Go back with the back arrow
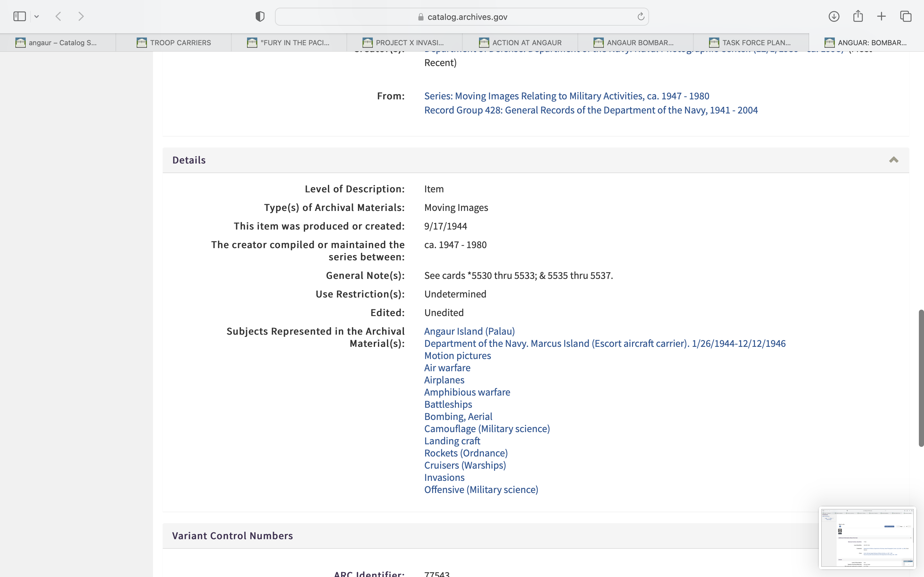 tap(58, 16)
